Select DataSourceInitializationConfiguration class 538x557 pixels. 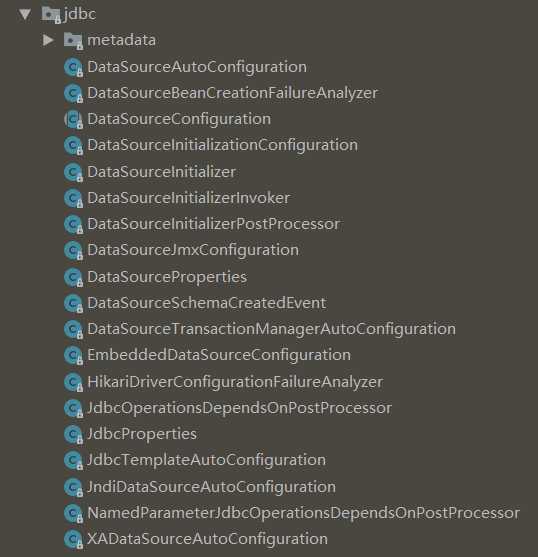[x=223, y=145]
